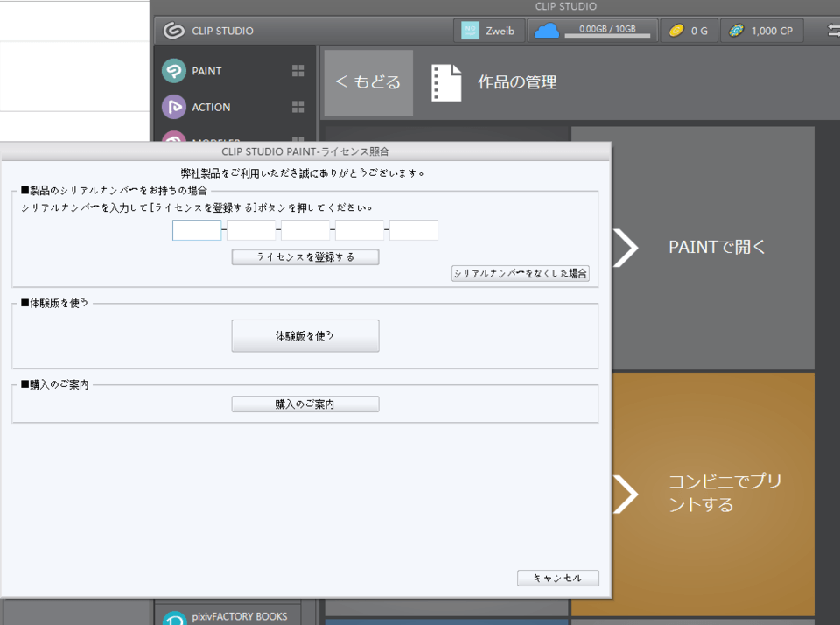Cancel the license dialog with キャンセル
The height and width of the screenshot is (625, 840).
coord(557,579)
